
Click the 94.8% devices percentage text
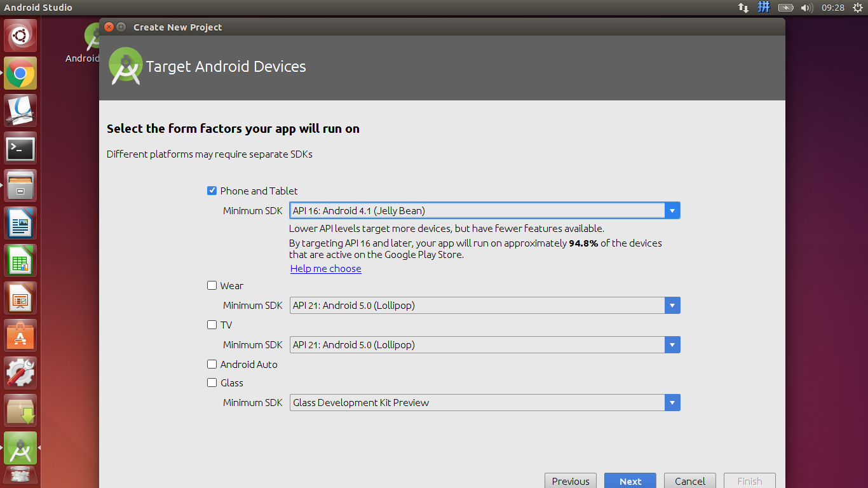coord(583,243)
